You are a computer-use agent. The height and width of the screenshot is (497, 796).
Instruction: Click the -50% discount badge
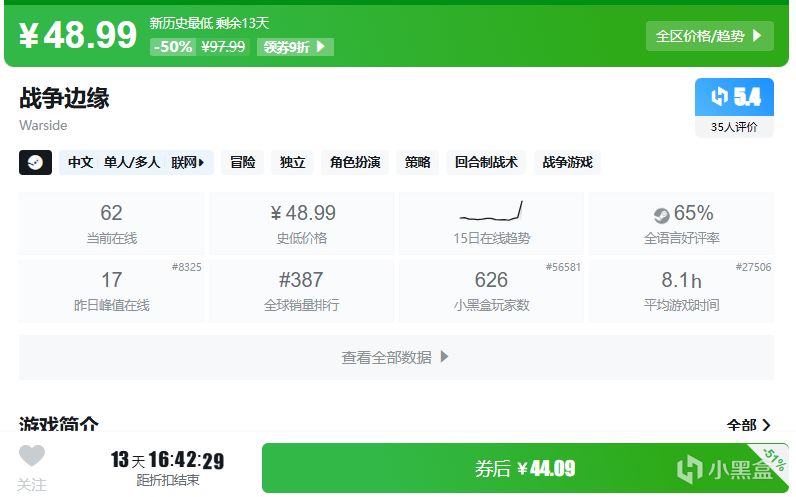pyautogui.click(x=173, y=47)
